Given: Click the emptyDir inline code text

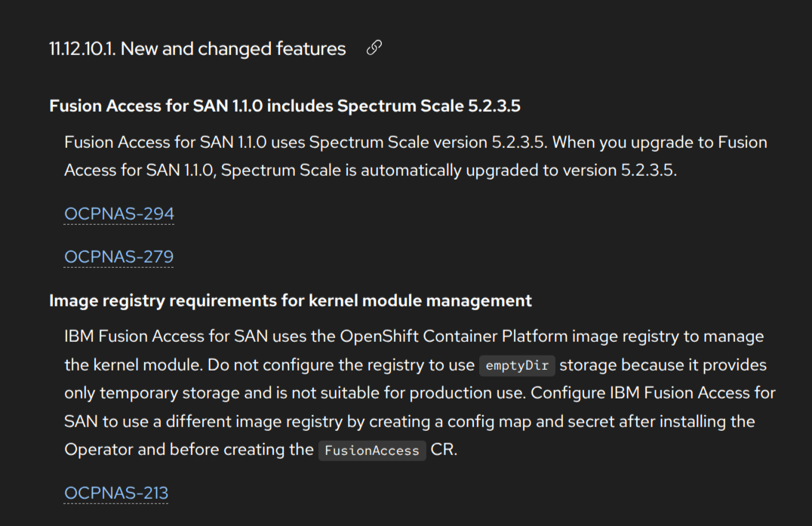Looking at the screenshot, I should (517, 365).
